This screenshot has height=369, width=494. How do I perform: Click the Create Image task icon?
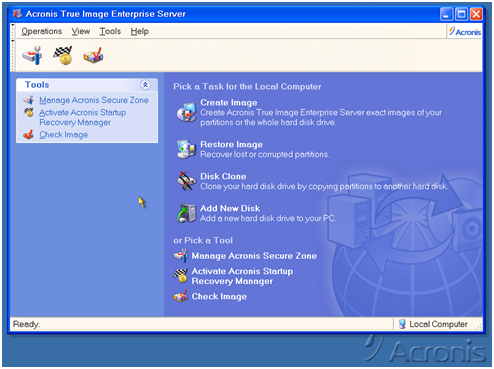[x=186, y=112]
